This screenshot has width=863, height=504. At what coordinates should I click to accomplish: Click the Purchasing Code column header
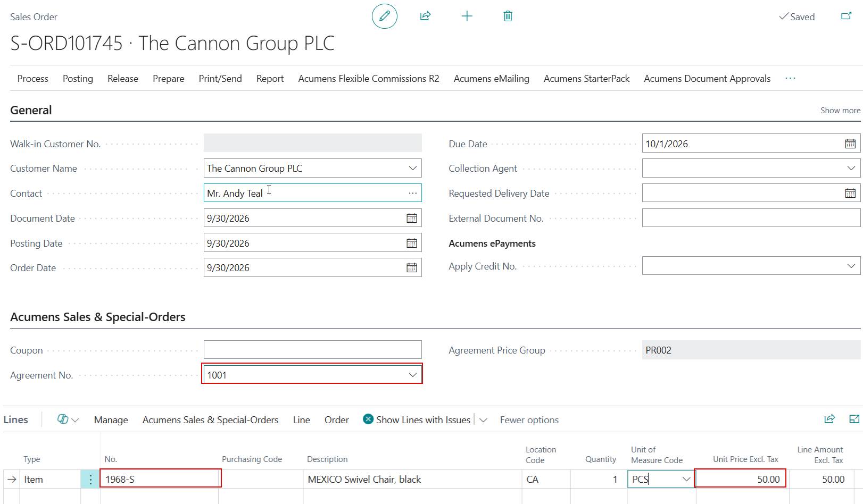252,459
